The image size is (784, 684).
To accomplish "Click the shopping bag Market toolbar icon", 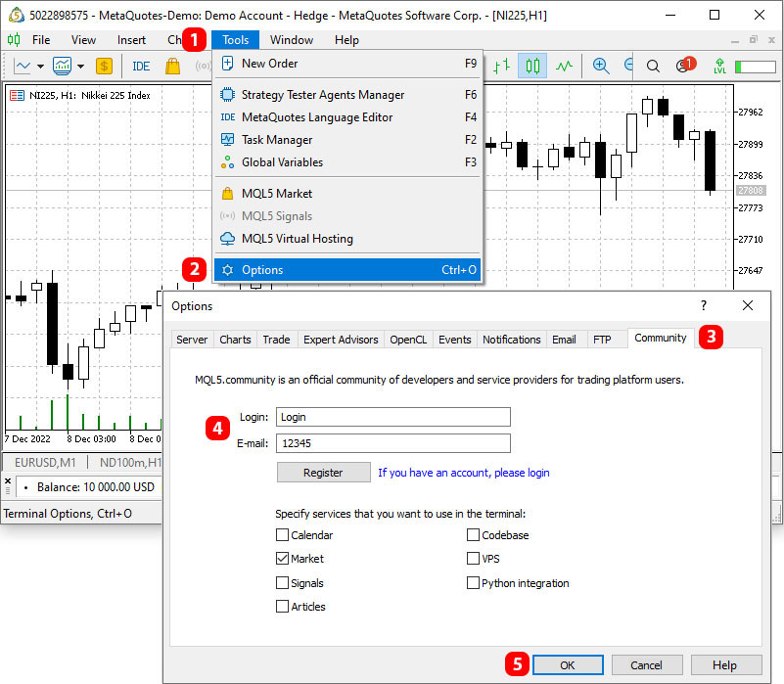I will (172, 66).
